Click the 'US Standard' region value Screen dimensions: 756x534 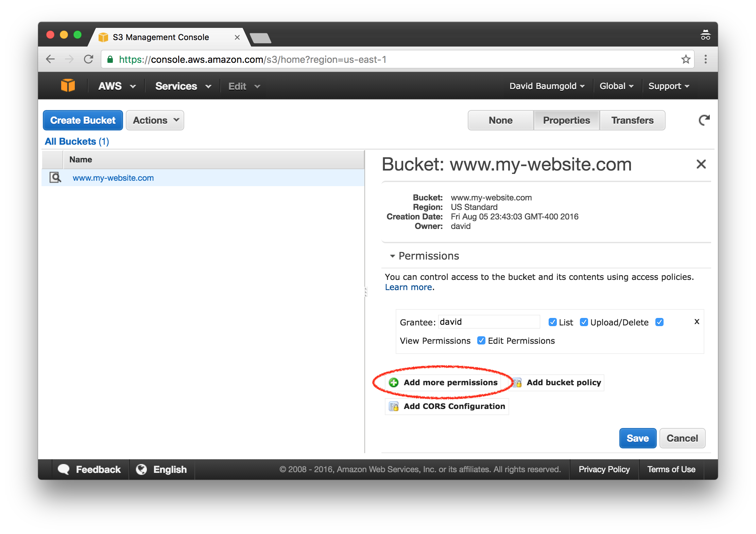(x=474, y=207)
